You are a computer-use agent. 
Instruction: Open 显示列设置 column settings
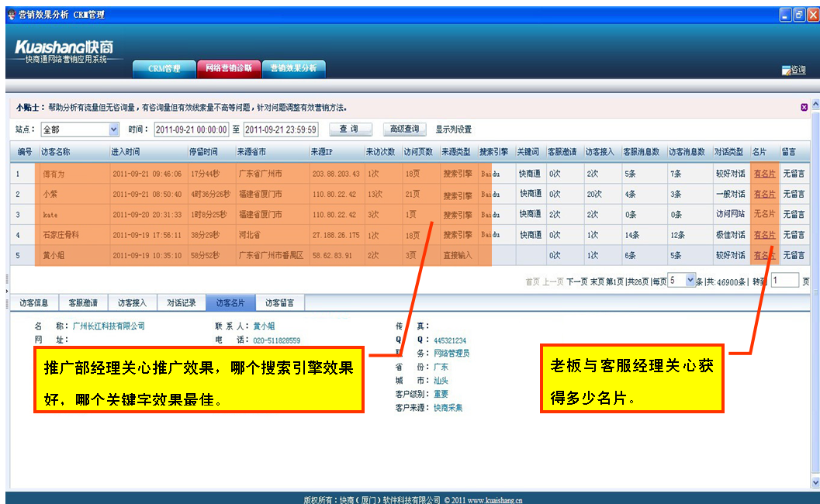point(453,129)
